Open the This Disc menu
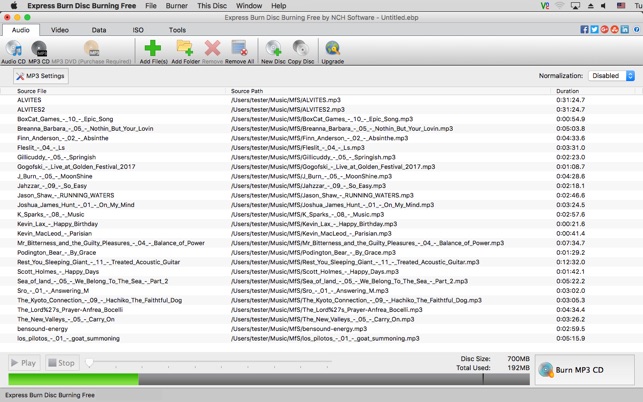The height and width of the screenshot is (402, 643). 212,6
